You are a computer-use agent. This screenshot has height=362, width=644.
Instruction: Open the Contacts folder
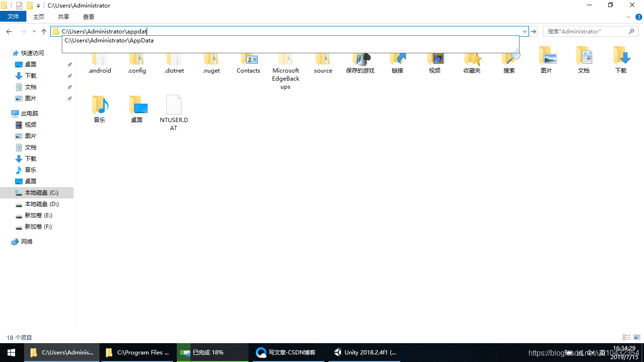pyautogui.click(x=248, y=63)
